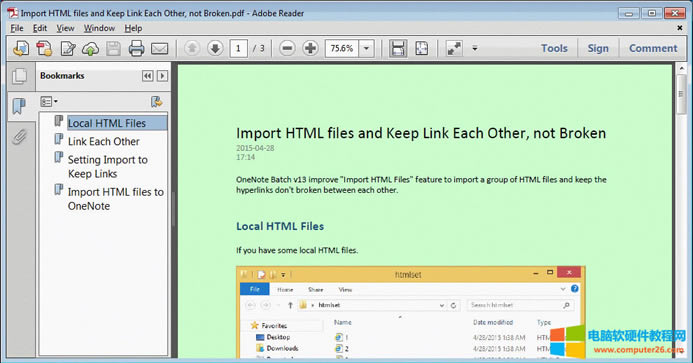
Task: Click the Send email envelope icon
Action: 160,48
